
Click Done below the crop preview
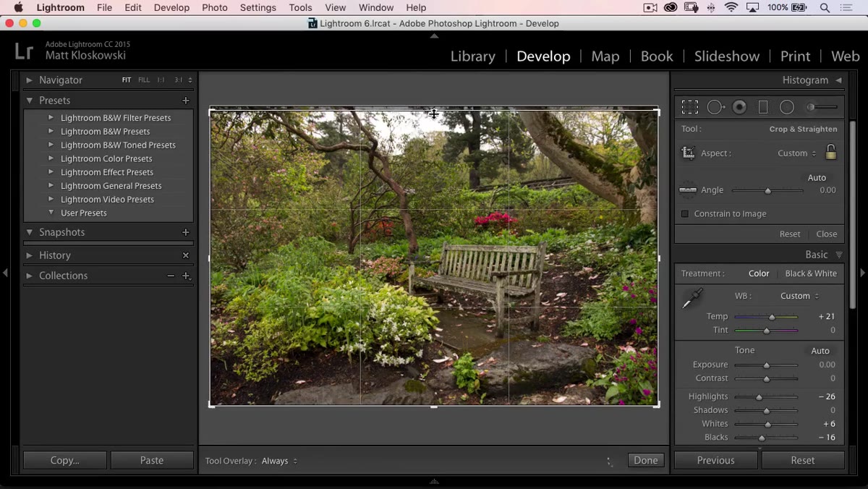coord(646,460)
